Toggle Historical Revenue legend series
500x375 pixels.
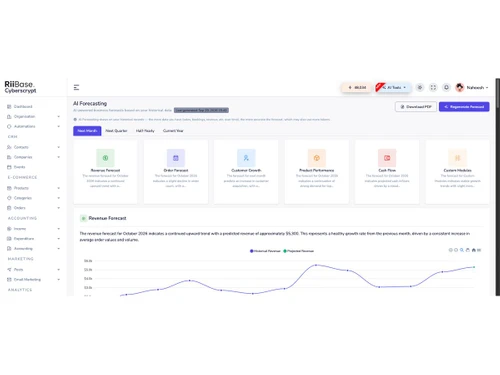point(265,251)
